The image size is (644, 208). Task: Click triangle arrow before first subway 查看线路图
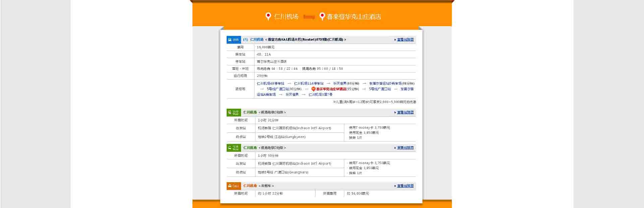[x=395, y=112]
